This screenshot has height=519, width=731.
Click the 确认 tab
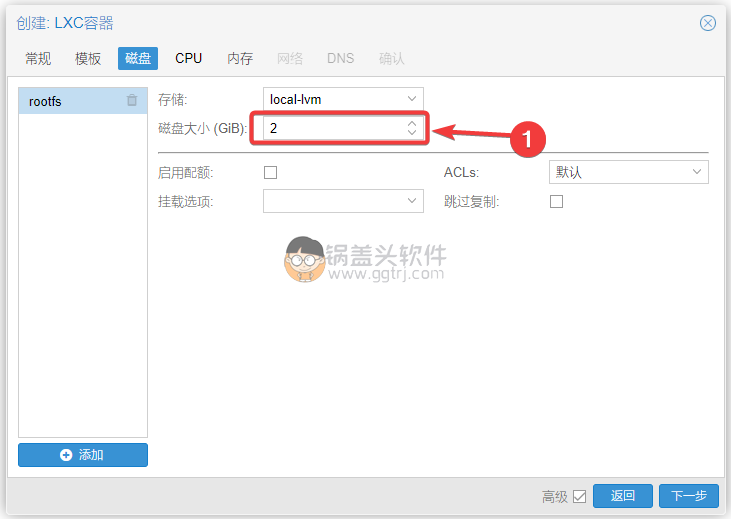coord(391,59)
